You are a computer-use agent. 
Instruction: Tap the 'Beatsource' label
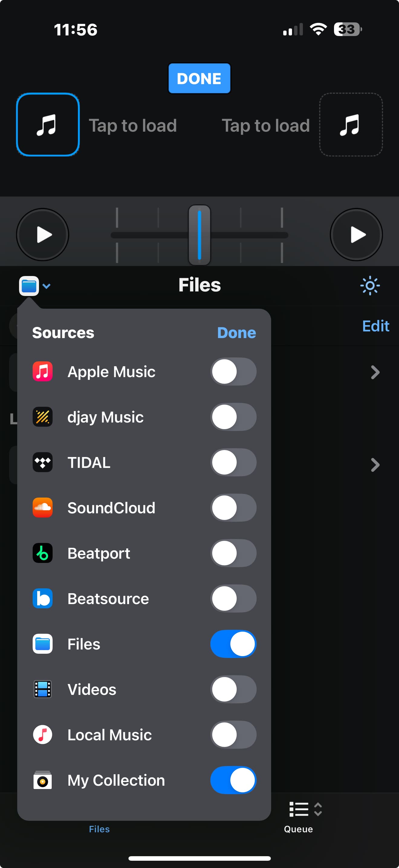[x=108, y=599]
